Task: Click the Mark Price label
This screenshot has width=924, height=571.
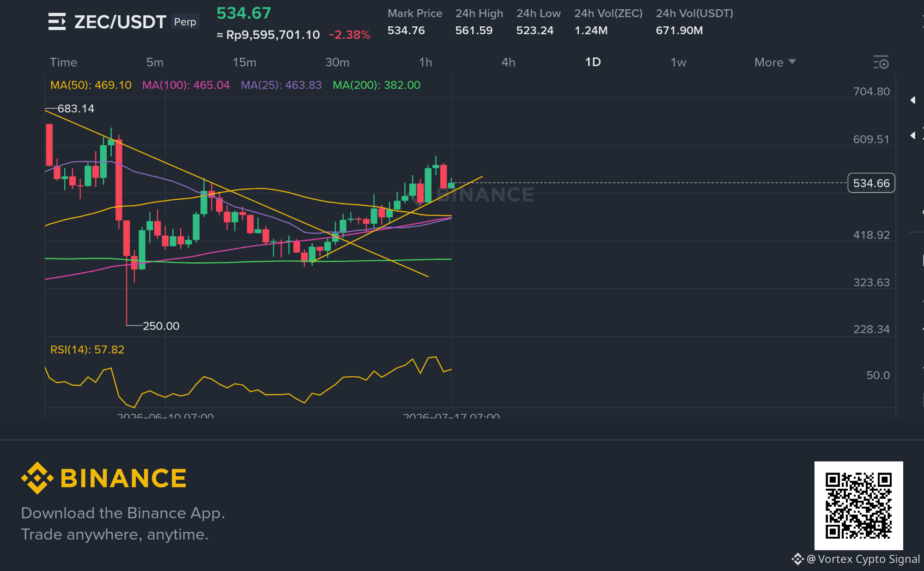Action: click(x=415, y=13)
